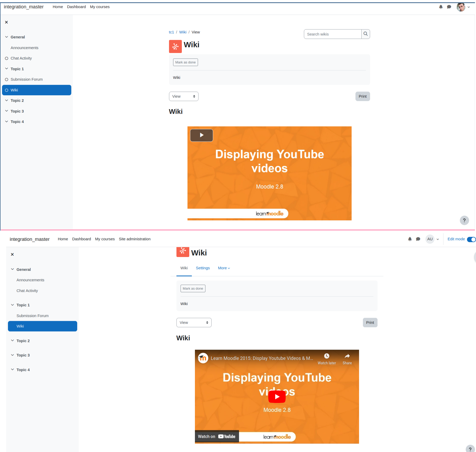This screenshot has width=476, height=452.
Task: Open help question mark button in top page
Action: tap(464, 220)
